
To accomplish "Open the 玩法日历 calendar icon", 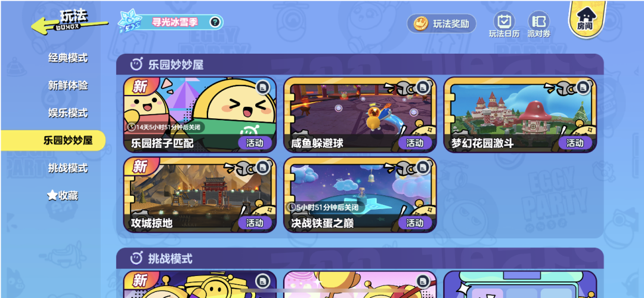I will point(504,20).
